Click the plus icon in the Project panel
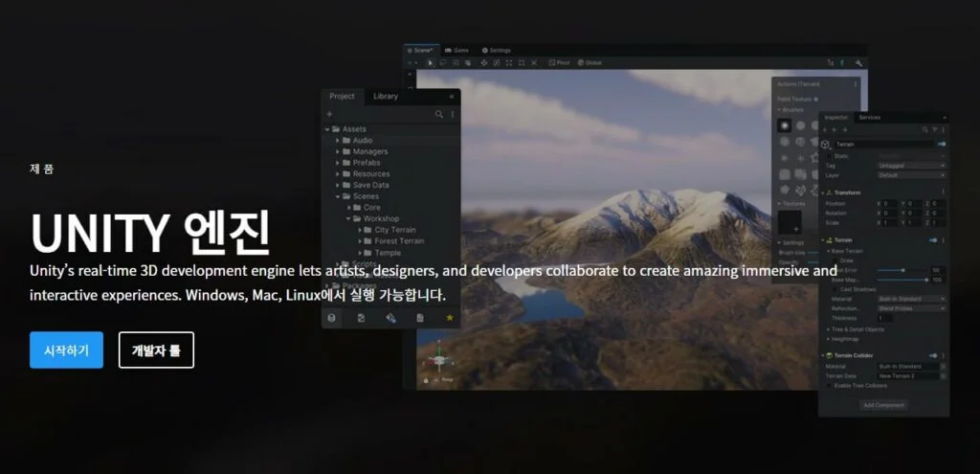980x474 pixels. (x=329, y=115)
